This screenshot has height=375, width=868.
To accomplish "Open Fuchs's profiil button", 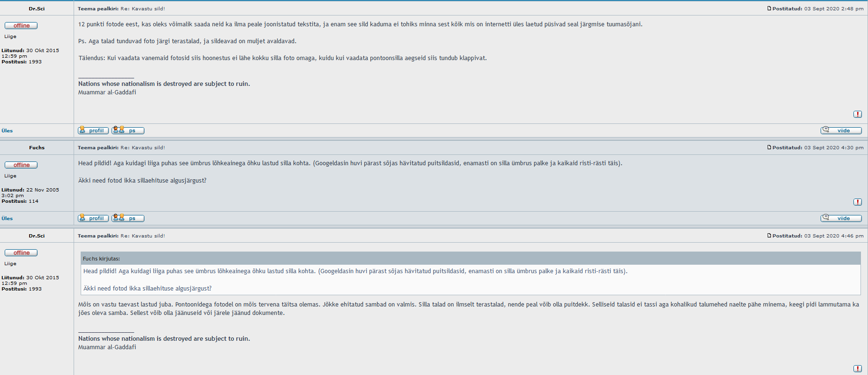I will click(93, 218).
